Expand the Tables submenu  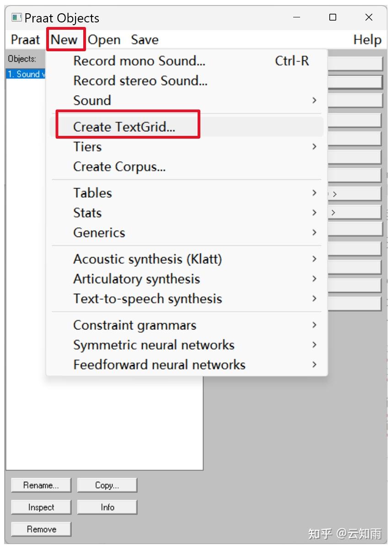point(92,193)
